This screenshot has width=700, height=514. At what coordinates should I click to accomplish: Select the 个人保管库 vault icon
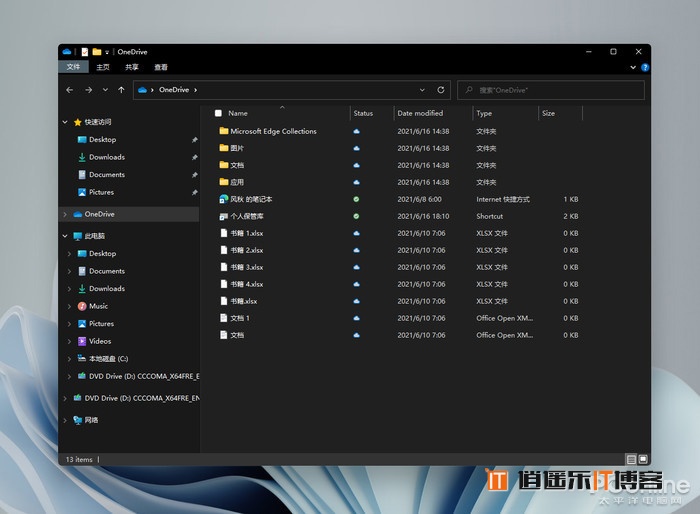[224, 216]
